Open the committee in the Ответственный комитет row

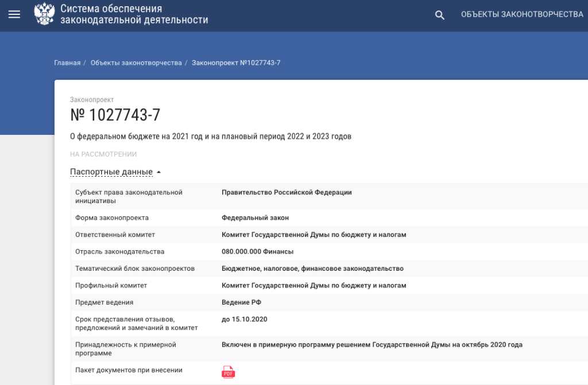click(x=314, y=235)
